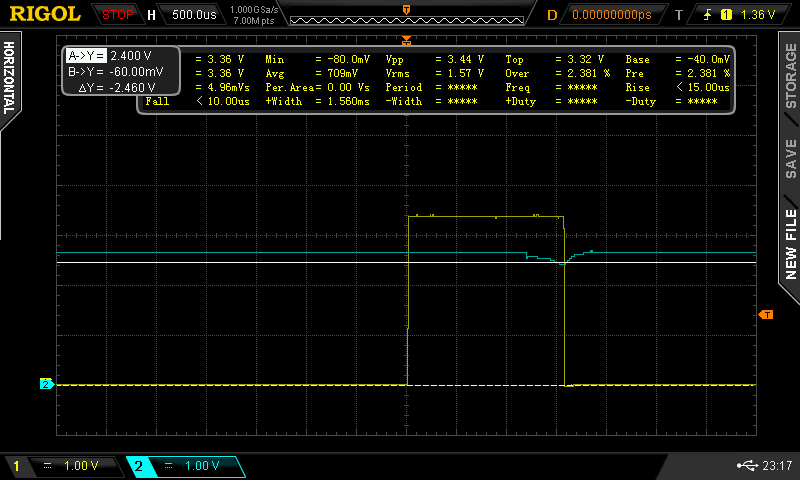Open the HORIZONTAL side tab
Viewport: 800px width, 480px height.
pos(9,78)
